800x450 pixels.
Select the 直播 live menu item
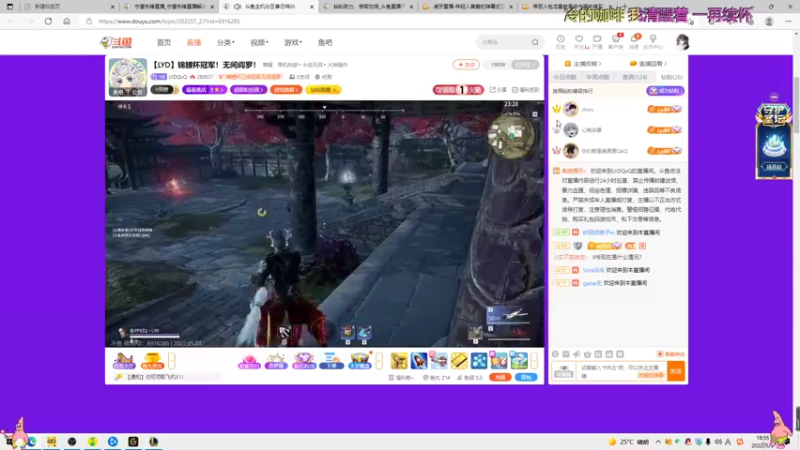[x=194, y=42]
